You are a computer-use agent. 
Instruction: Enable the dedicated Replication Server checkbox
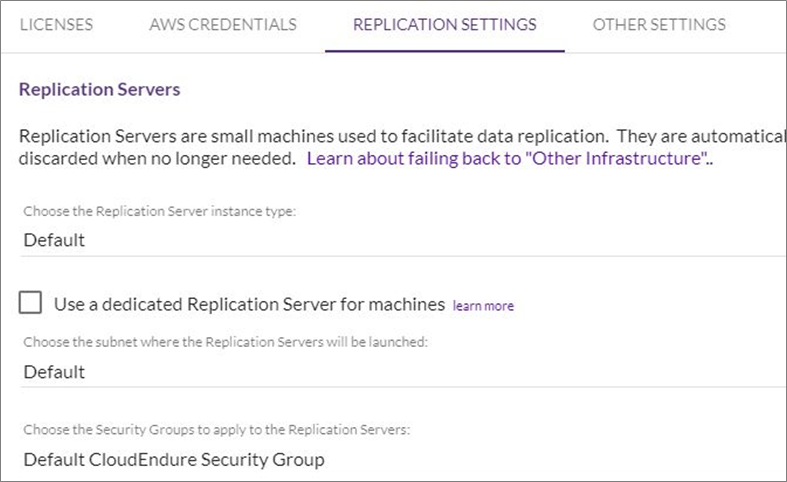pos(30,303)
